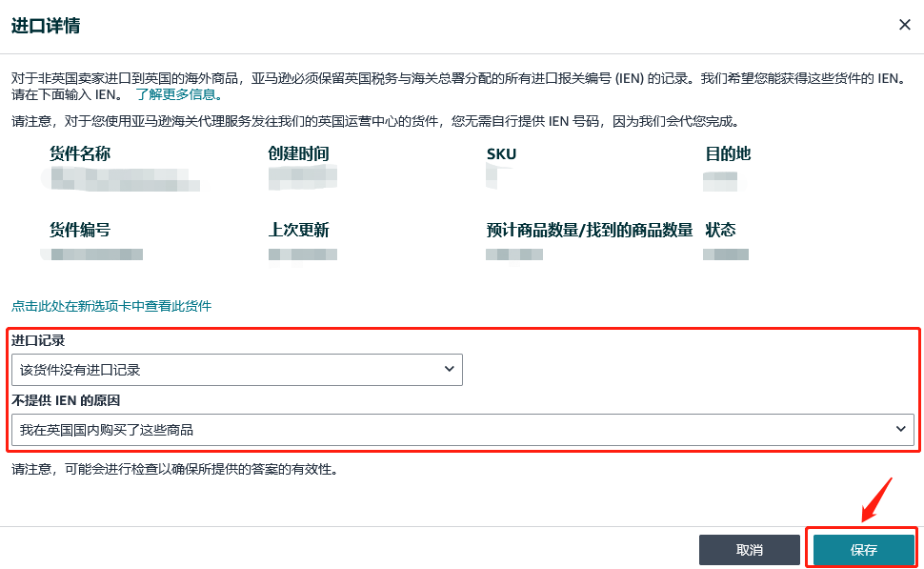This screenshot has height=569, width=924.
Task: Click the SKU field label
Action: coord(501,153)
